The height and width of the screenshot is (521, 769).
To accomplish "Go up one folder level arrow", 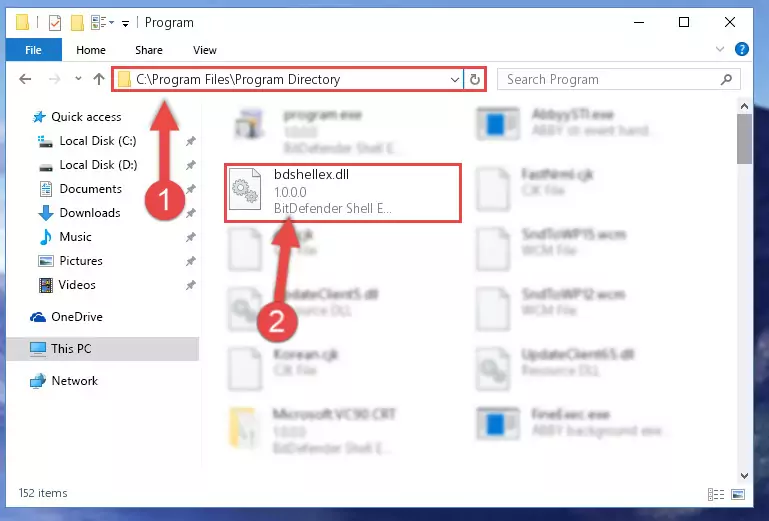I will click(99, 79).
